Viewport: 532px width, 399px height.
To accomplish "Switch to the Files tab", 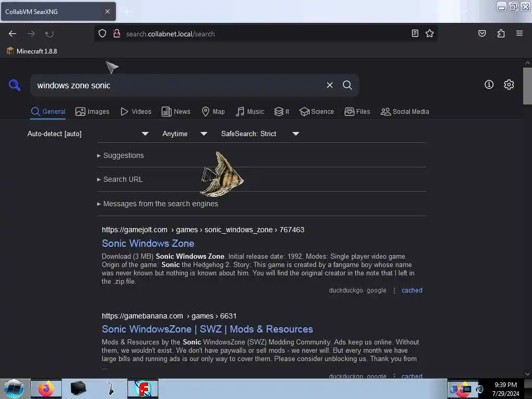I will 357,112.
